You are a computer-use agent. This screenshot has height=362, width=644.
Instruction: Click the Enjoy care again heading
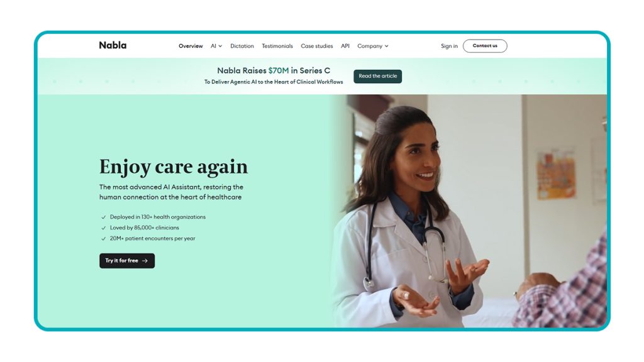point(174,167)
